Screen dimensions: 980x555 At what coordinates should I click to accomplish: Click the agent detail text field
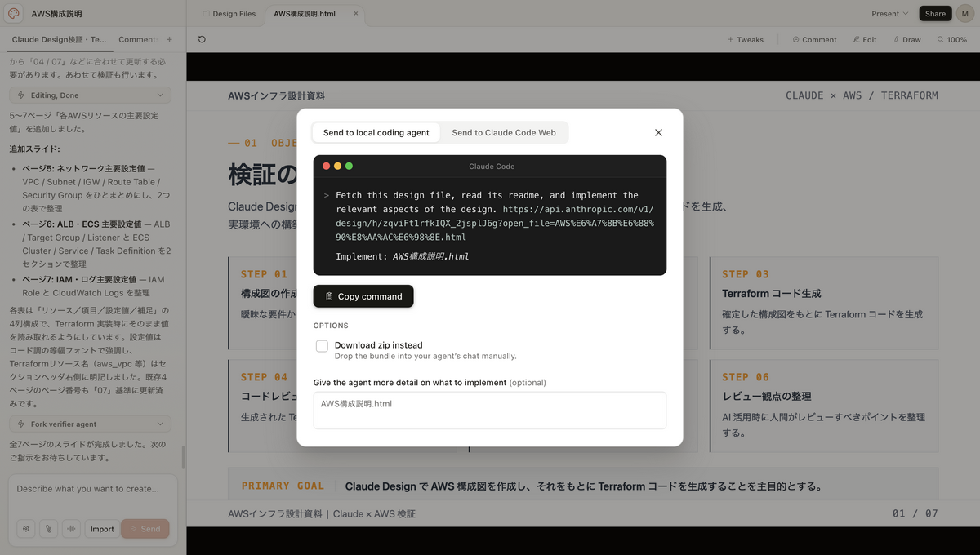pos(490,411)
